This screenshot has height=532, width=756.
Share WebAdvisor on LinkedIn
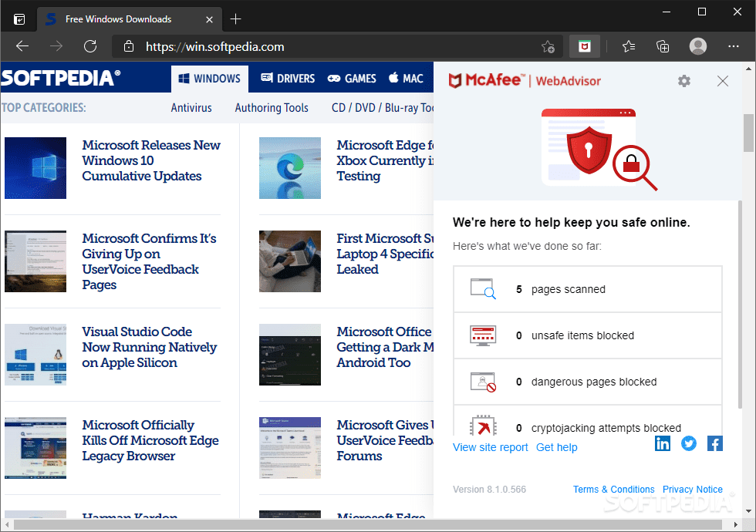[x=663, y=443]
